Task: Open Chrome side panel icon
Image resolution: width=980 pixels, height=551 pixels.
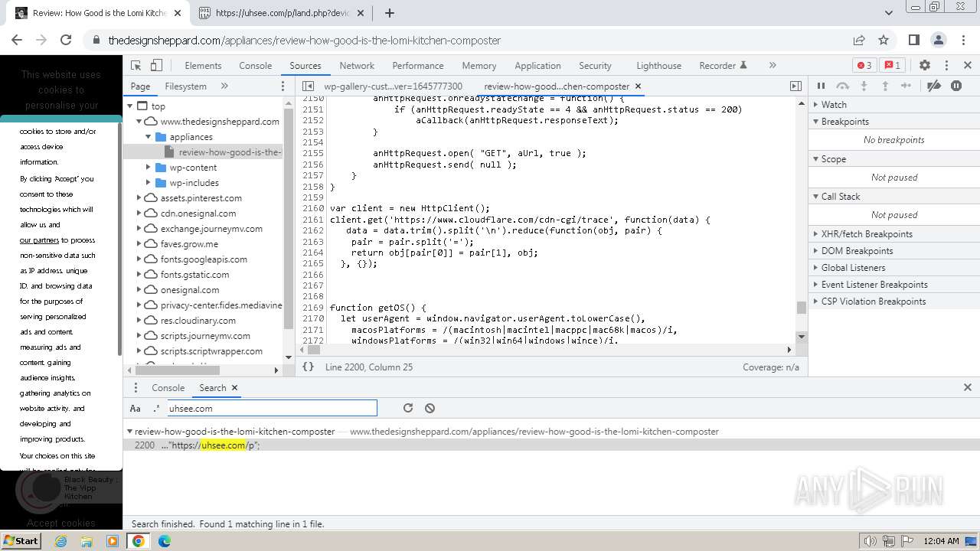Action: (x=913, y=41)
